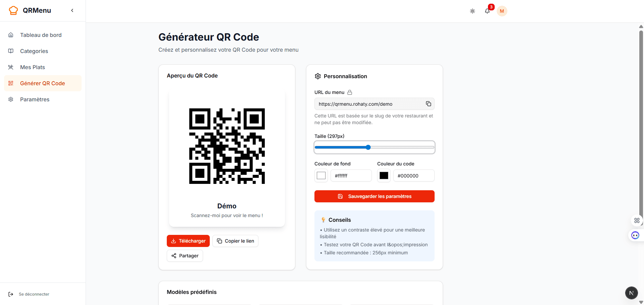Viewport: 644px width, 305px height.
Task: Pick the white Couleur de fond swatch
Action: 321,175
